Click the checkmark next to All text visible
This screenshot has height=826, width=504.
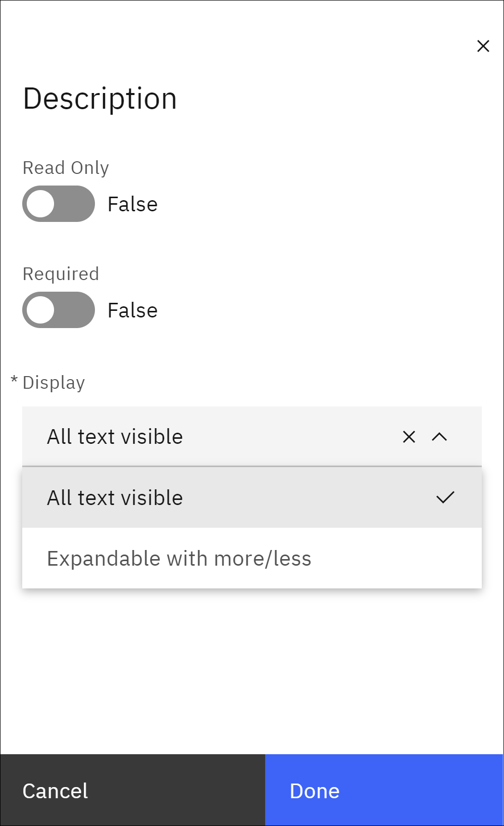(445, 497)
